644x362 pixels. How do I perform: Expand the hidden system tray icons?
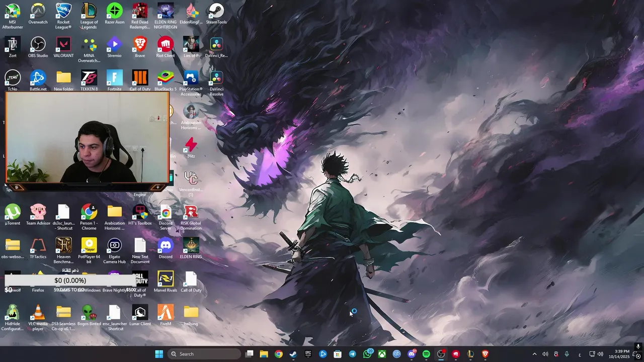(x=534, y=354)
